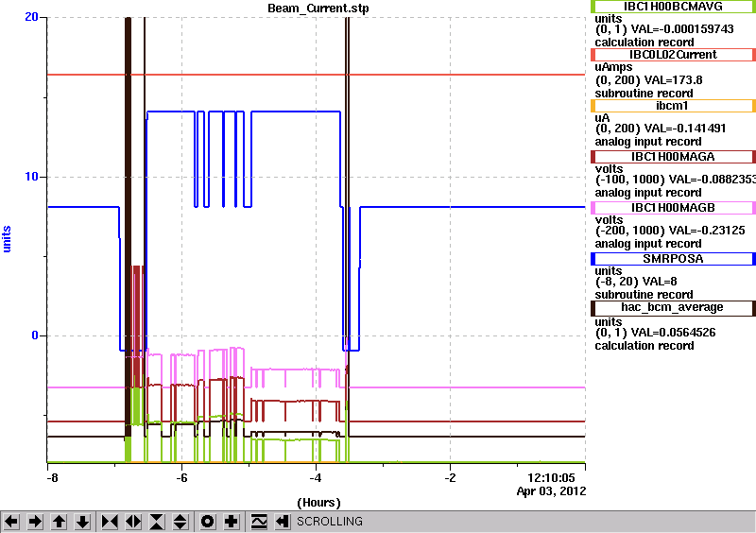
Task: Click the vertical units y-axis label
Action: click(x=7, y=239)
